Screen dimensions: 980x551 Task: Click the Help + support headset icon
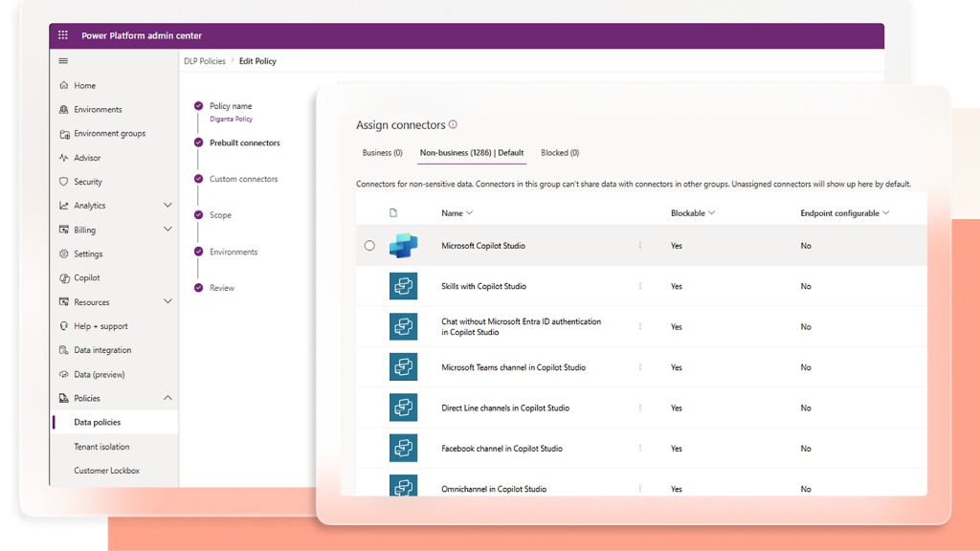64,326
